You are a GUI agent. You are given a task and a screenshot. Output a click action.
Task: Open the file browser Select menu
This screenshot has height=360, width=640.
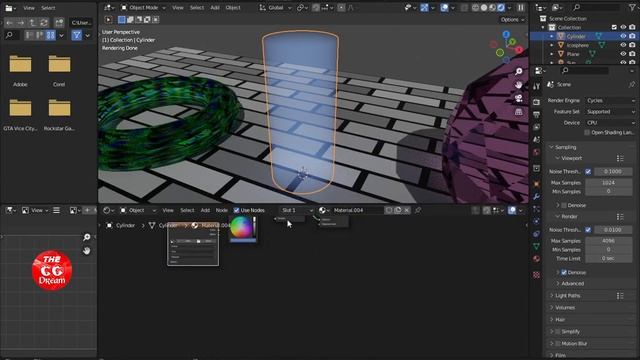[48, 8]
